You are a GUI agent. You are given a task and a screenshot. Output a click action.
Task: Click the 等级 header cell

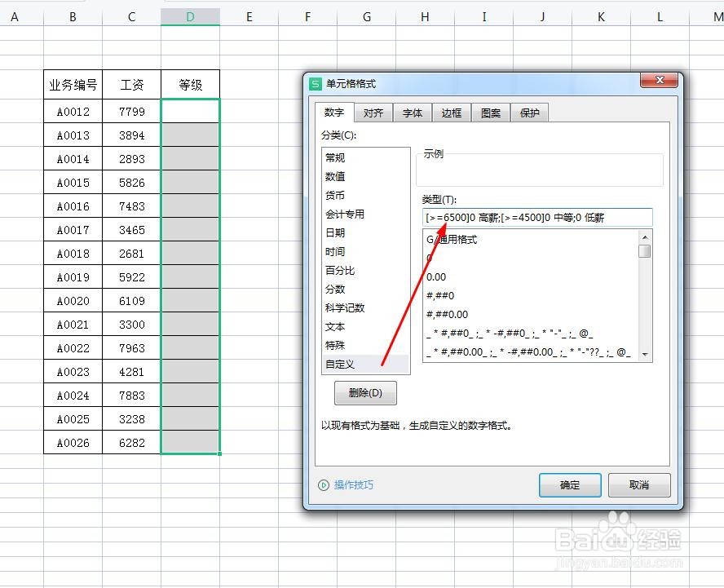[190, 85]
